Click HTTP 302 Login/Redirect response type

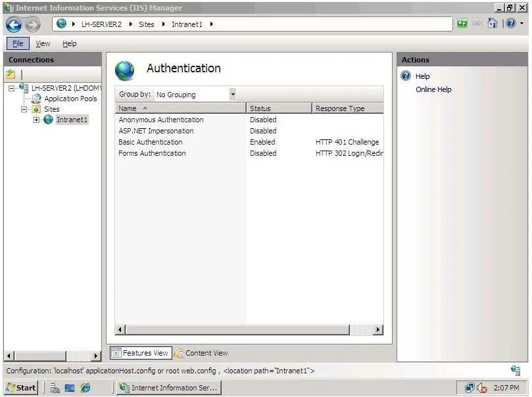pyautogui.click(x=349, y=153)
